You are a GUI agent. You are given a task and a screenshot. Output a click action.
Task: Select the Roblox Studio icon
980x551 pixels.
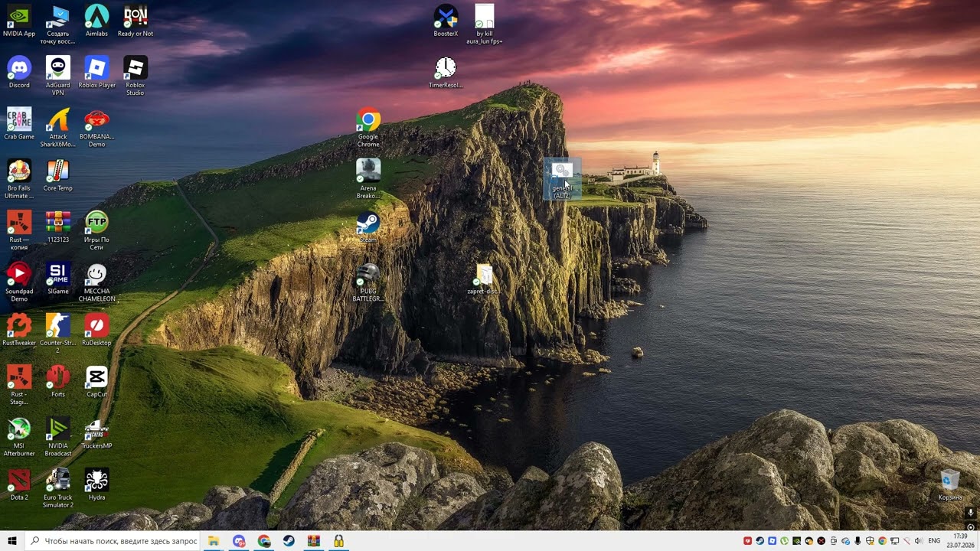pos(136,76)
